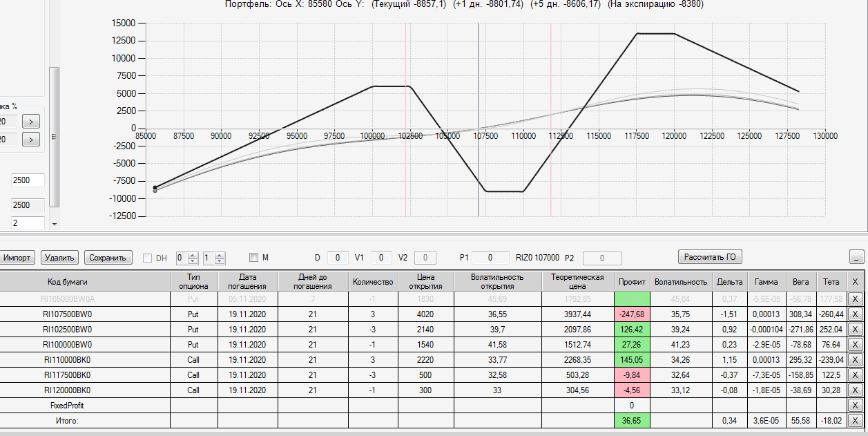Click the blue vertical price marker on chart
This screenshot has height=436, width=868.
pyautogui.click(x=479, y=120)
